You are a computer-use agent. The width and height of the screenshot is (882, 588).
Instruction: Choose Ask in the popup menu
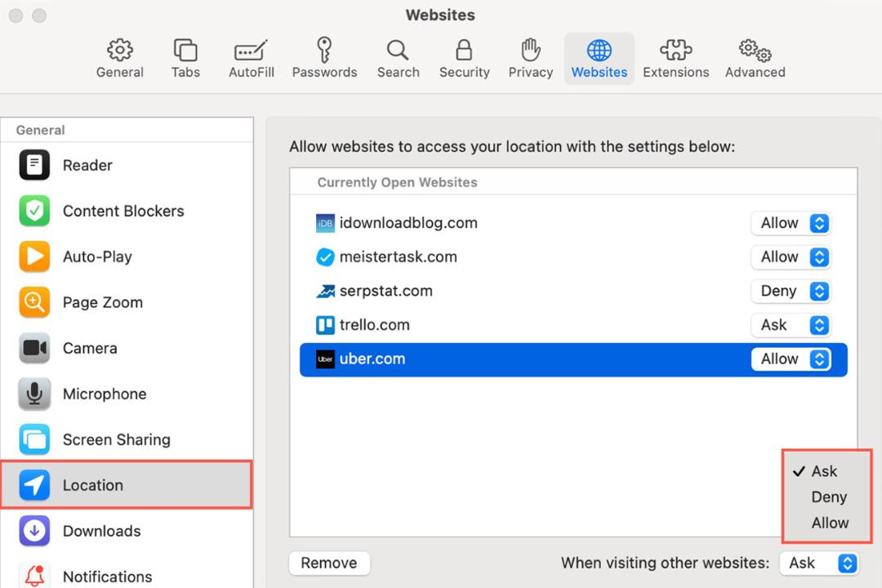click(x=824, y=471)
